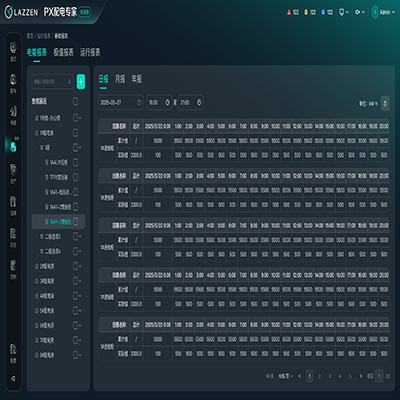
Task: Click the tree search input box
Action: tap(52, 82)
